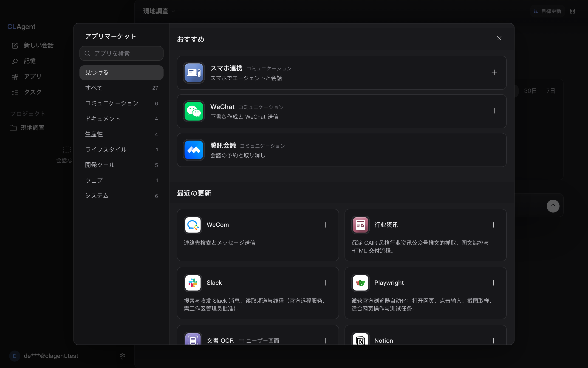This screenshot has width=588, height=368.
Task: Open the 現地調査 project in sidebar
Action: click(x=27, y=128)
